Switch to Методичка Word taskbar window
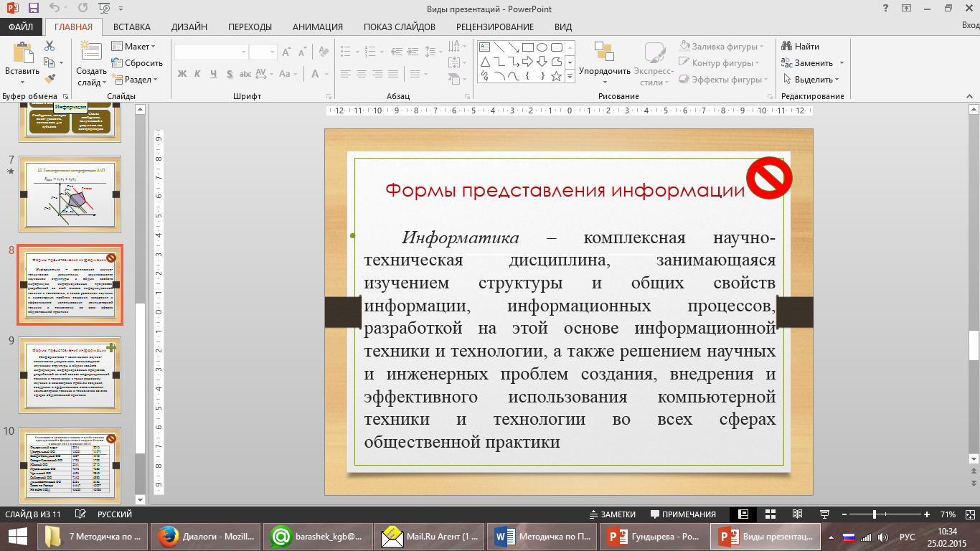The width and height of the screenshot is (980, 551). 542,537
